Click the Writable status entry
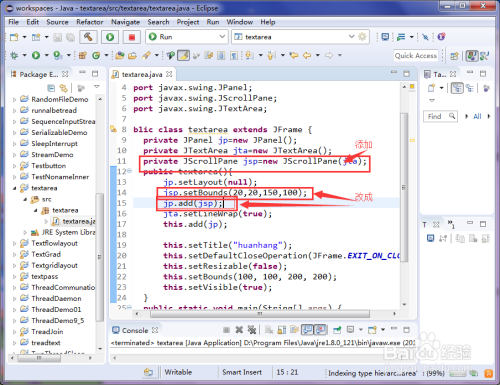The width and height of the screenshot is (500, 385). pyautogui.click(x=178, y=372)
